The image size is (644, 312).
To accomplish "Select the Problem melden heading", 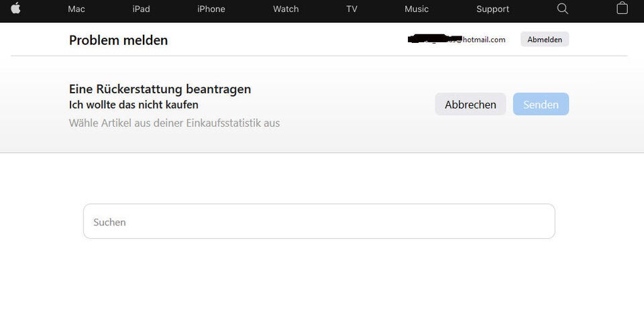I will pyautogui.click(x=118, y=40).
